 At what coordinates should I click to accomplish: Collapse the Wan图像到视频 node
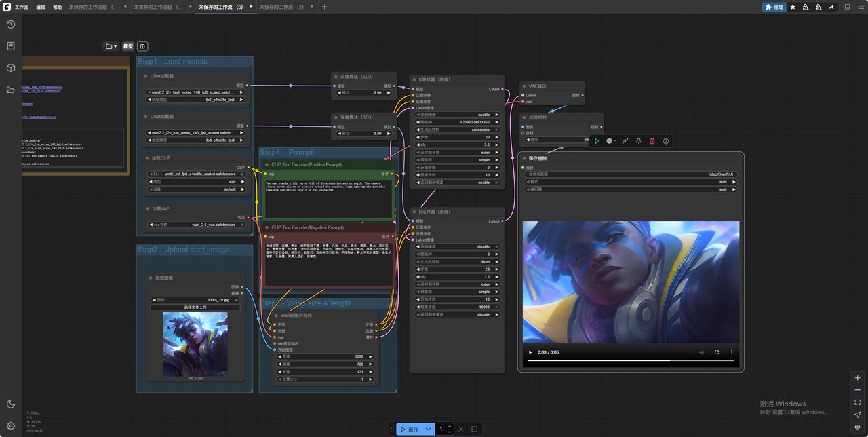[276, 315]
